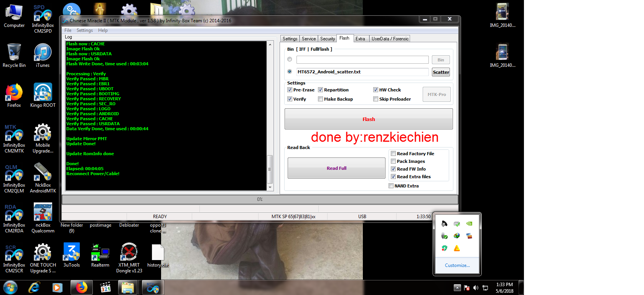Enable the Make Backup checkbox
The image size is (644, 295).
[x=321, y=99]
